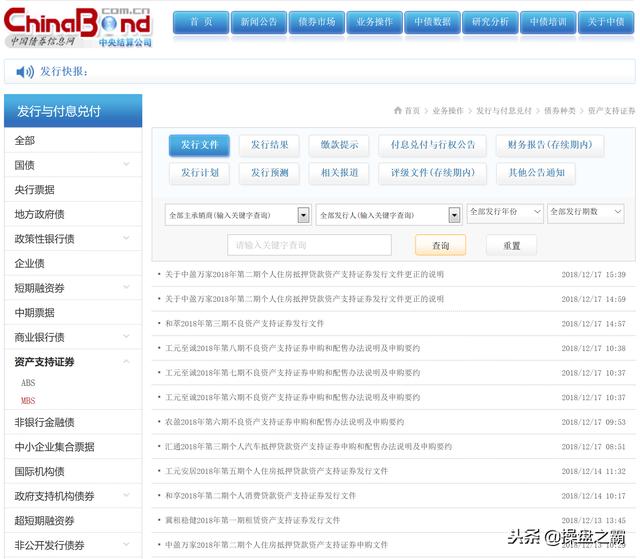Click the 债券种类 breadcrumb link
Image resolution: width=640 pixels, height=559 pixels.
point(560,111)
